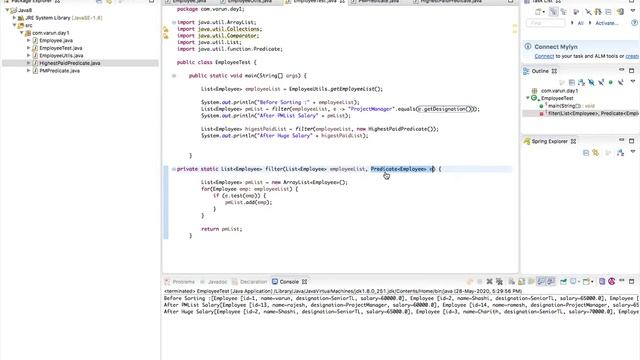This screenshot has width=640, height=360.
Task: Expand the JRE System Library node
Action: 14,18
